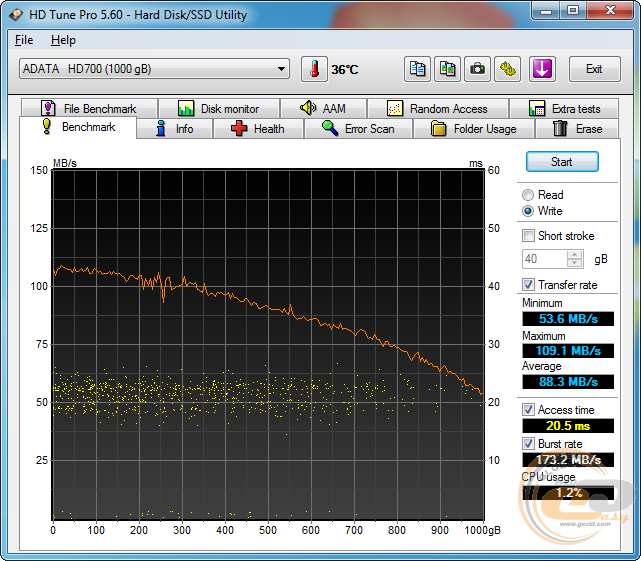Click the short stroke 40 gB field
This screenshot has height=561, width=641.
click(545, 259)
